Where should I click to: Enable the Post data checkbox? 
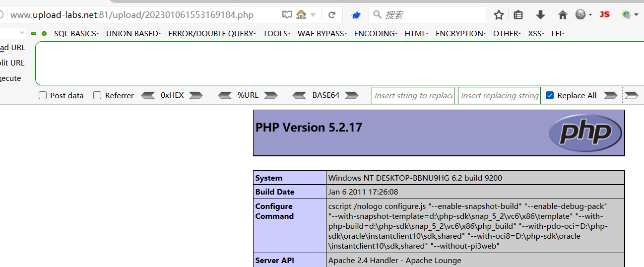43,95
